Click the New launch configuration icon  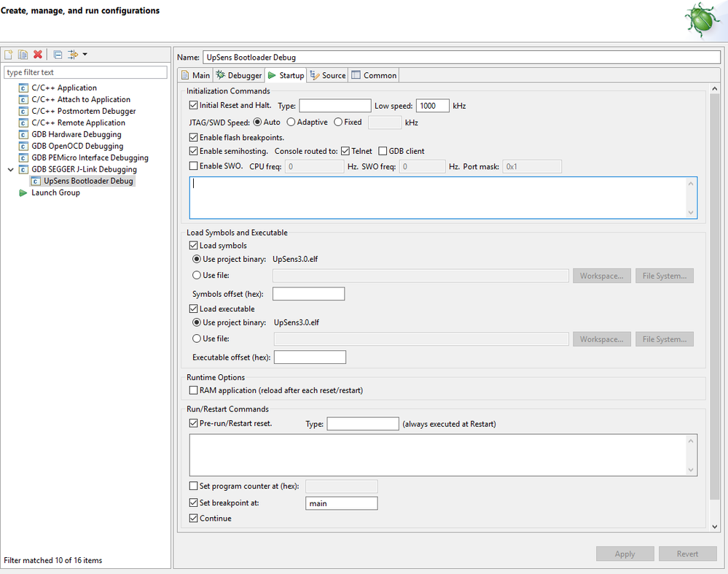(x=9, y=55)
